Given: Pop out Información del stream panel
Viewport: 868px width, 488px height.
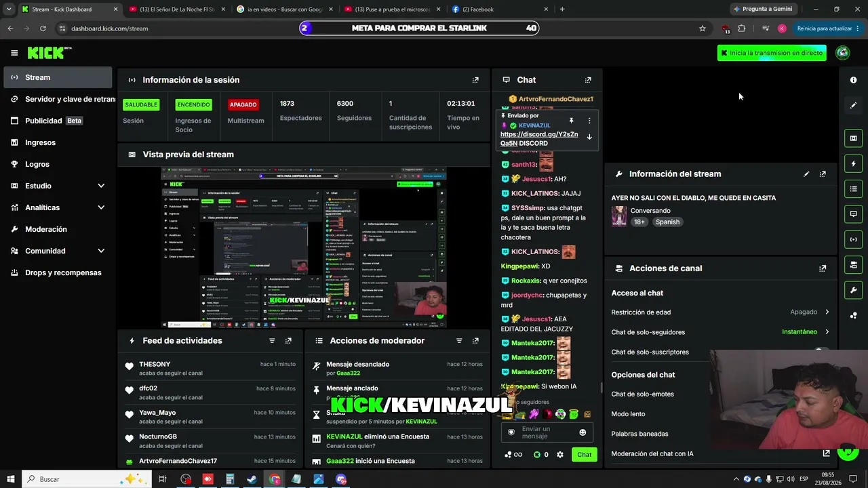Looking at the screenshot, I should pos(823,174).
